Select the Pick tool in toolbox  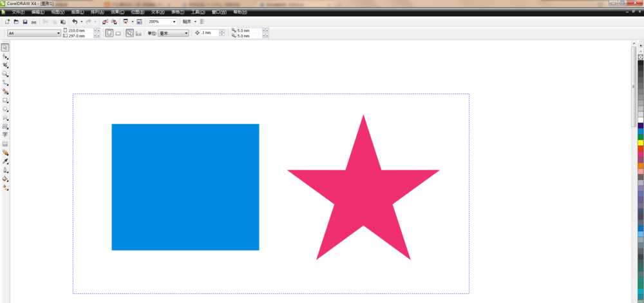5,47
